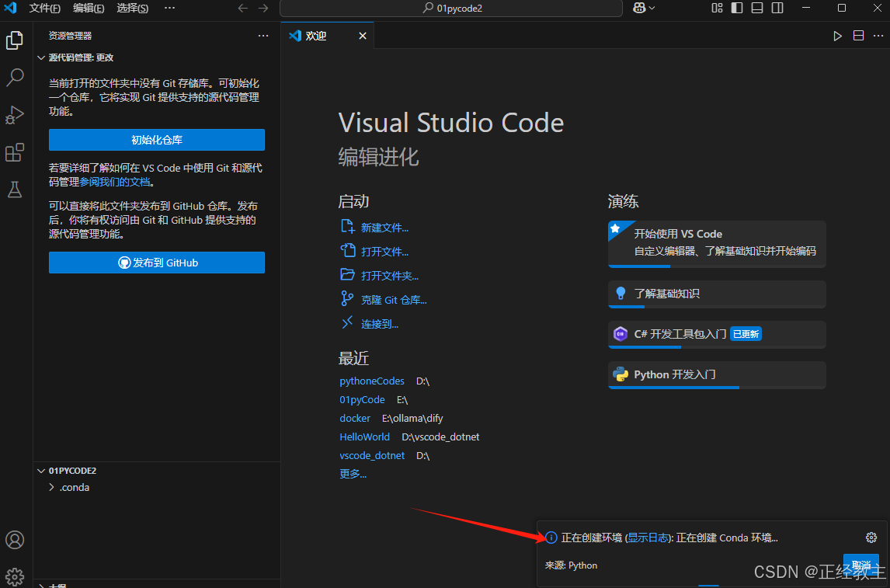Go back with the left arrow
The width and height of the screenshot is (890, 588).
[x=243, y=8]
